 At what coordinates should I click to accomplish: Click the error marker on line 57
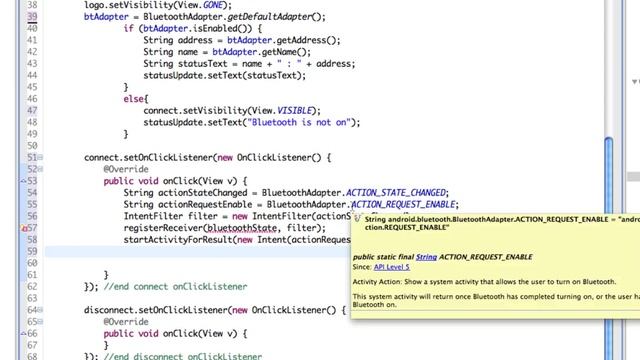click(x=24, y=229)
